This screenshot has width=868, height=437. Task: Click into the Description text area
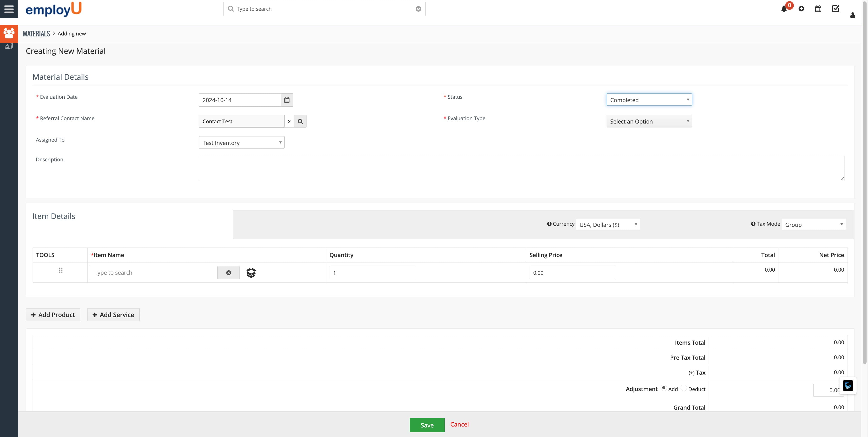point(521,168)
